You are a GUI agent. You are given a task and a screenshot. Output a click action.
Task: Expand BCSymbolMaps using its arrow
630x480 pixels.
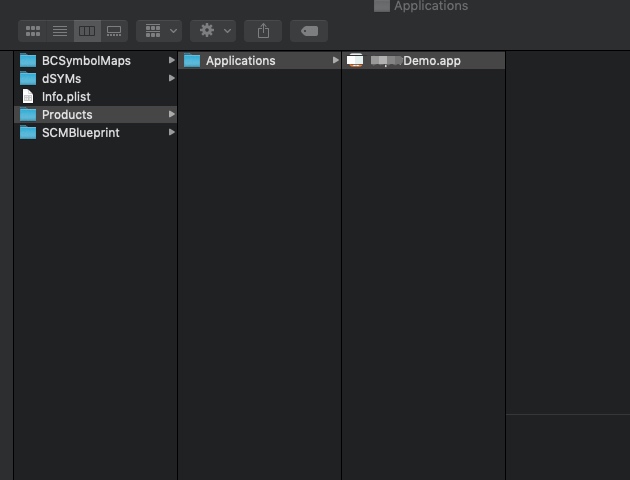(172, 61)
